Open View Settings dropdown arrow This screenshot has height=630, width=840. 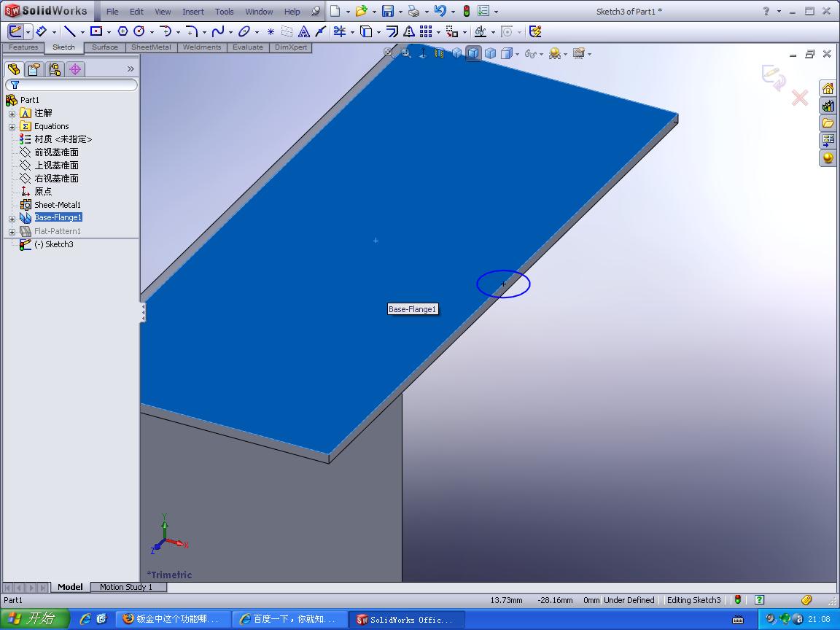click(x=589, y=53)
